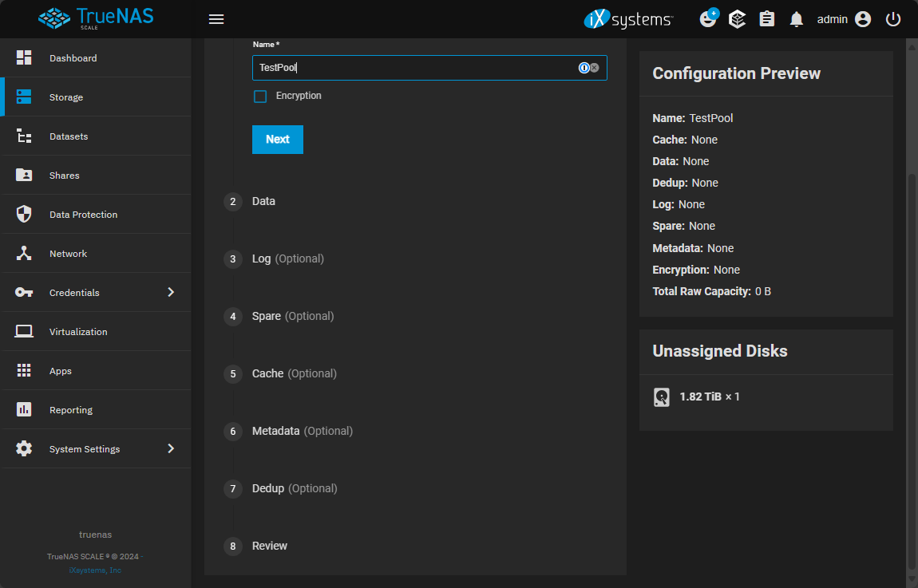918x588 pixels.
Task: Open the iXsystems, Inc link in footer
Action: (95, 570)
